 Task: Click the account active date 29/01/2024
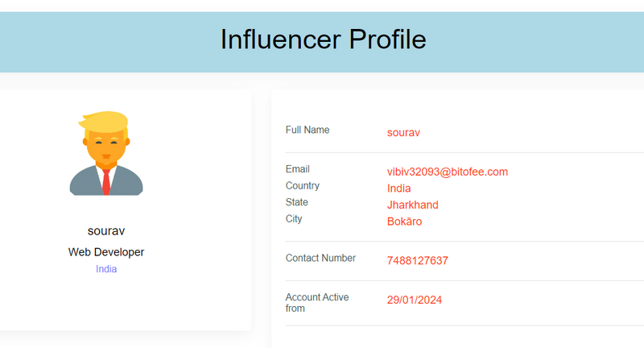(x=415, y=300)
